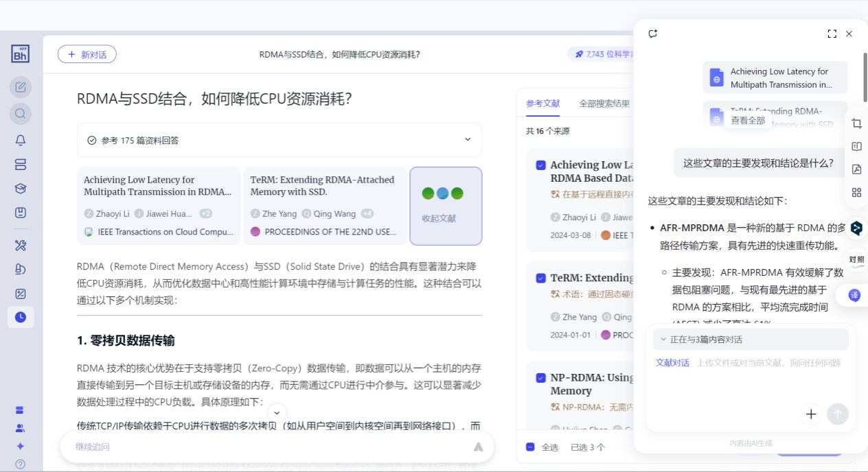This screenshot has width=868, height=472.
Task: Click the PDF file icon in chat panel
Action: pos(856,169)
